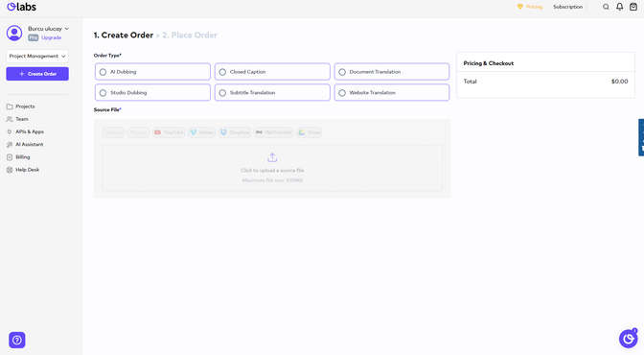The width and height of the screenshot is (644, 355).
Task: Click the Team people icon
Action: point(10,119)
